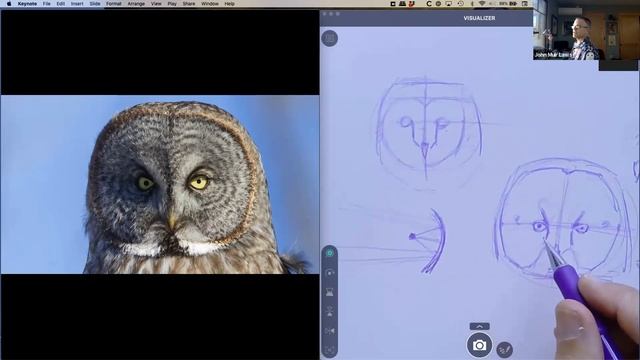Open the Help menu
Screen dimensions: 640x360
(230, 4)
